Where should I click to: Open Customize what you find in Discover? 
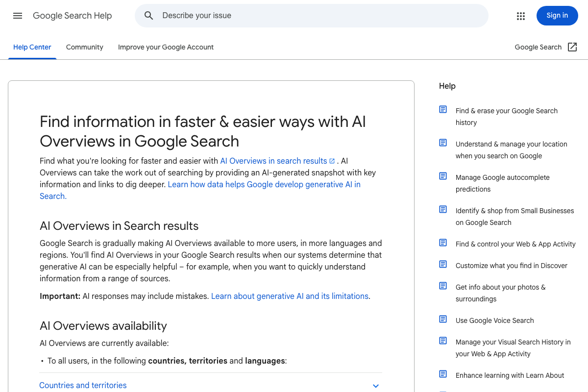pos(512,266)
